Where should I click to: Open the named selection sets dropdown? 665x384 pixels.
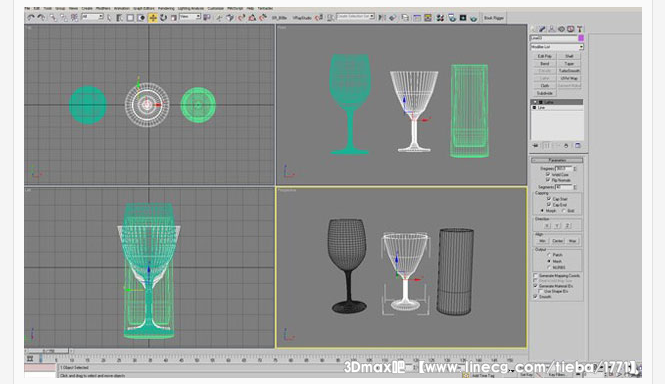[355, 17]
